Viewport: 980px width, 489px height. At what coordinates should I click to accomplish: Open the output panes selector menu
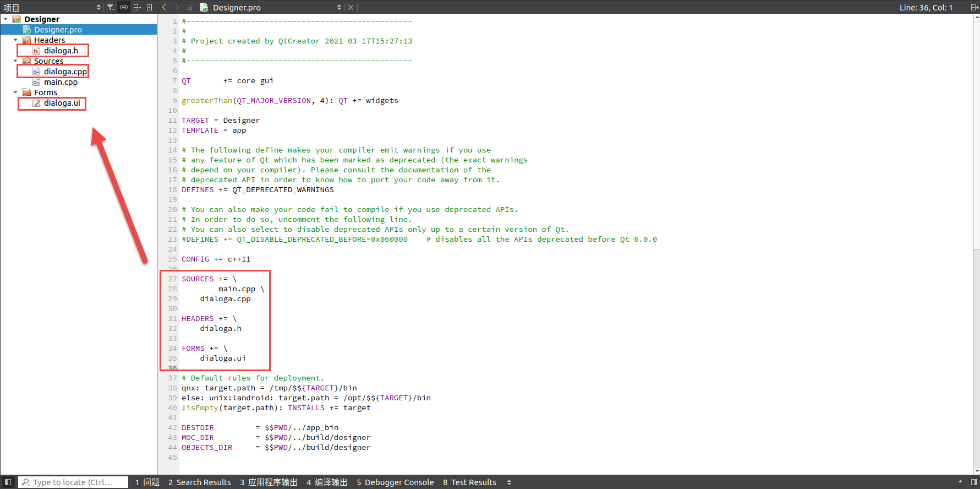(x=510, y=482)
